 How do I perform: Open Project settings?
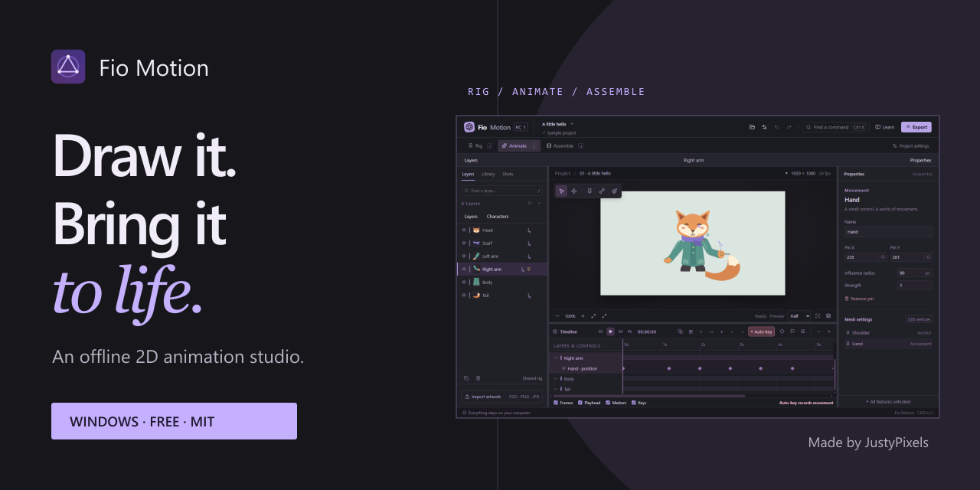(x=911, y=145)
